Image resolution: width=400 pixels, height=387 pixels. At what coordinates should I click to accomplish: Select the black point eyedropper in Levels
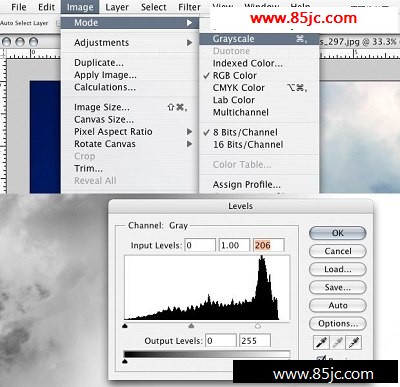pos(321,342)
